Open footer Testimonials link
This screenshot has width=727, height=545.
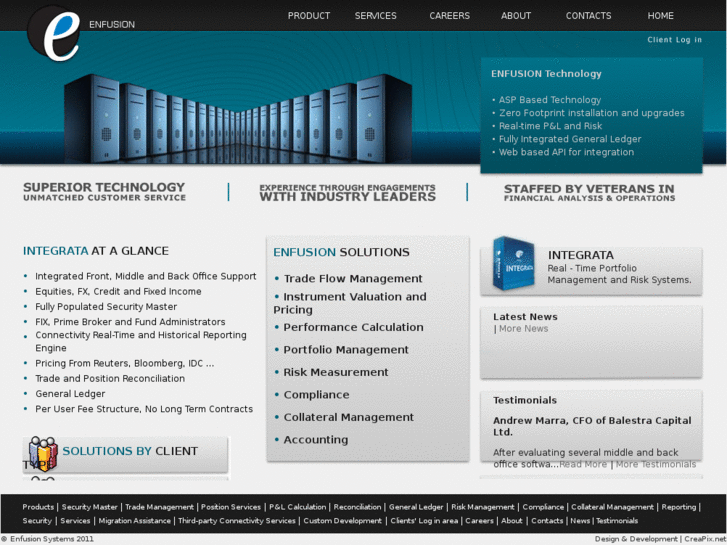tap(617, 521)
